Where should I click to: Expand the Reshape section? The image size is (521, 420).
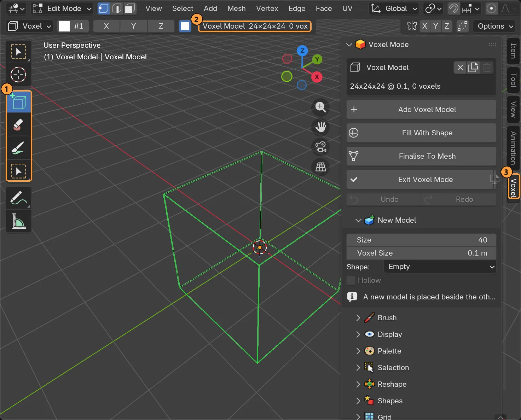358,384
